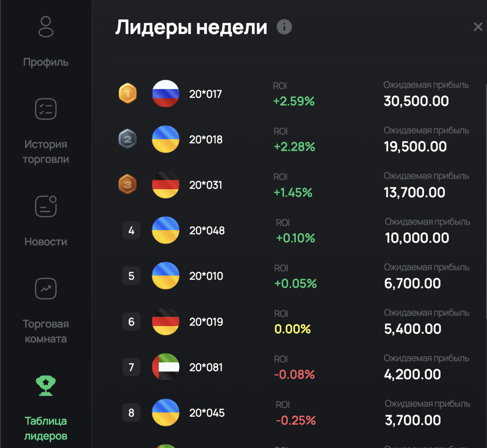The image size is (487, 448).
Task: Click the UAE flag avatar of trader 20*081
Action: (x=166, y=367)
